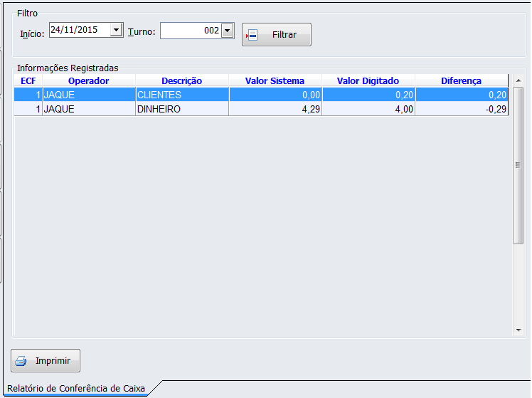
Task: Click the printer icon on Imprimir
Action: click(21, 361)
